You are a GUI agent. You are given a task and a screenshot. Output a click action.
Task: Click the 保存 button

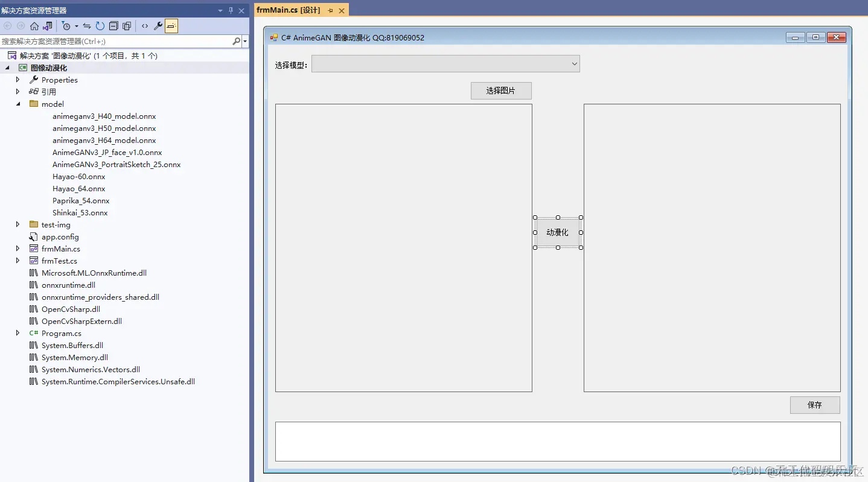point(815,405)
